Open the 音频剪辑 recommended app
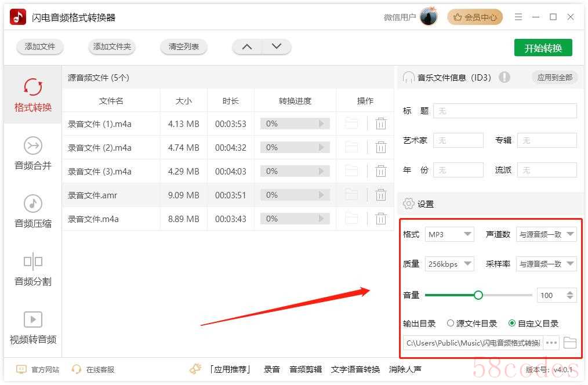 pos(305,369)
